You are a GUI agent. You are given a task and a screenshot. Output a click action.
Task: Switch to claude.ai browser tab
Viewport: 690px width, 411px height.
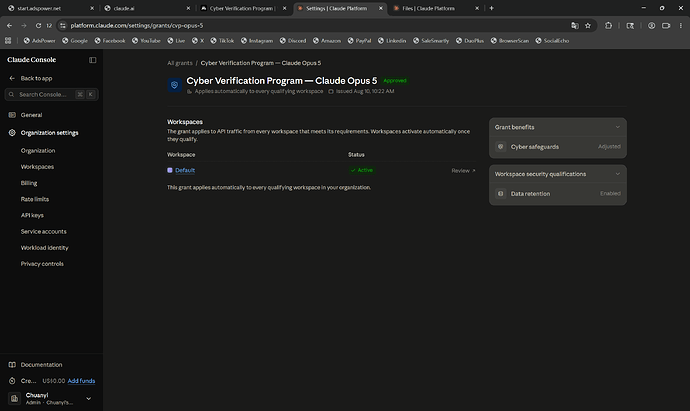point(124,8)
